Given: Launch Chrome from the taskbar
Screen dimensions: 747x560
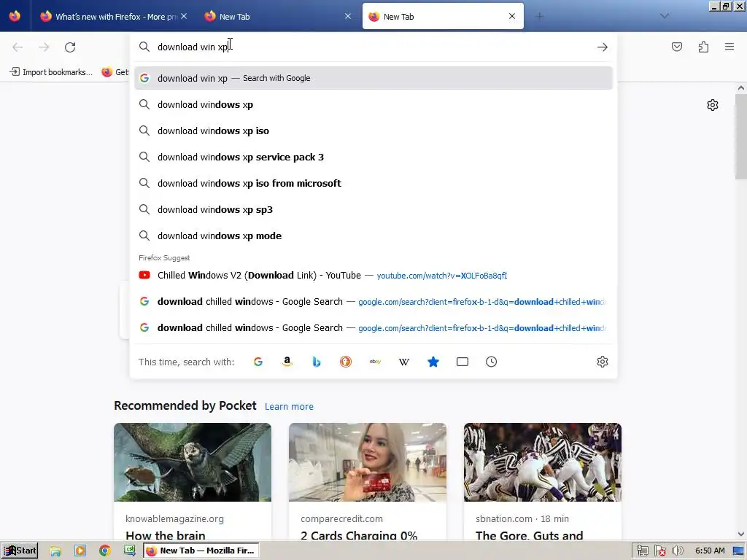Looking at the screenshot, I should point(105,551).
